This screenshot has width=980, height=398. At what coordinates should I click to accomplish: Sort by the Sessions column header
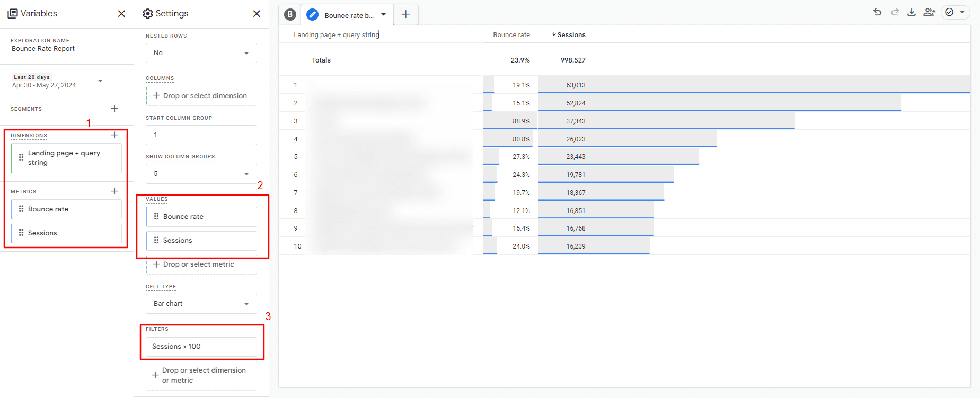point(571,35)
